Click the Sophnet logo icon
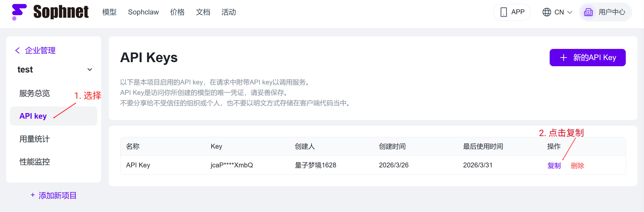The image size is (644, 212). click(19, 12)
